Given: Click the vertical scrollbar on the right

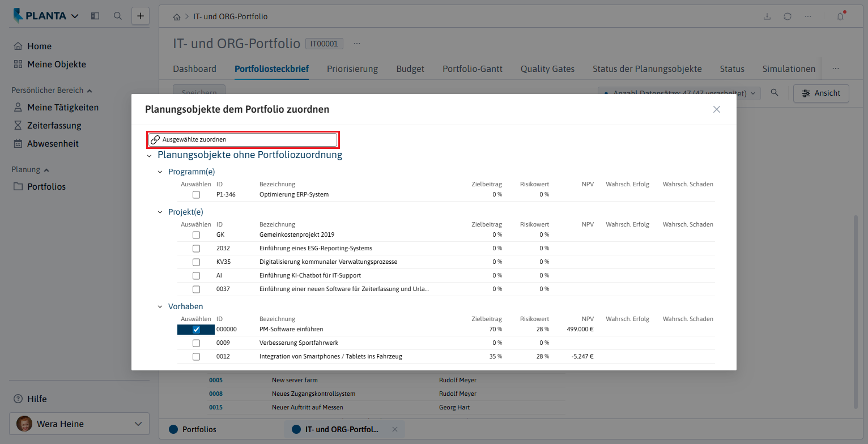Looking at the screenshot, I should click(x=856, y=311).
